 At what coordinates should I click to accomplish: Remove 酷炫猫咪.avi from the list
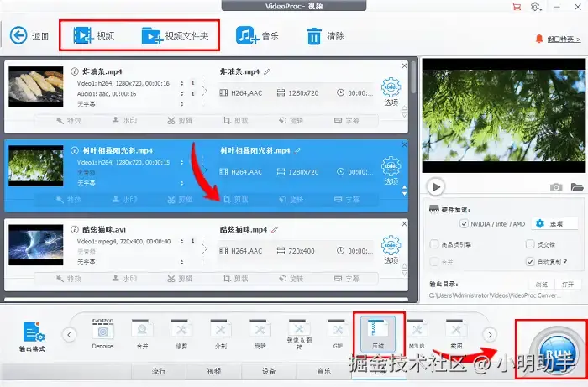coord(404,224)
